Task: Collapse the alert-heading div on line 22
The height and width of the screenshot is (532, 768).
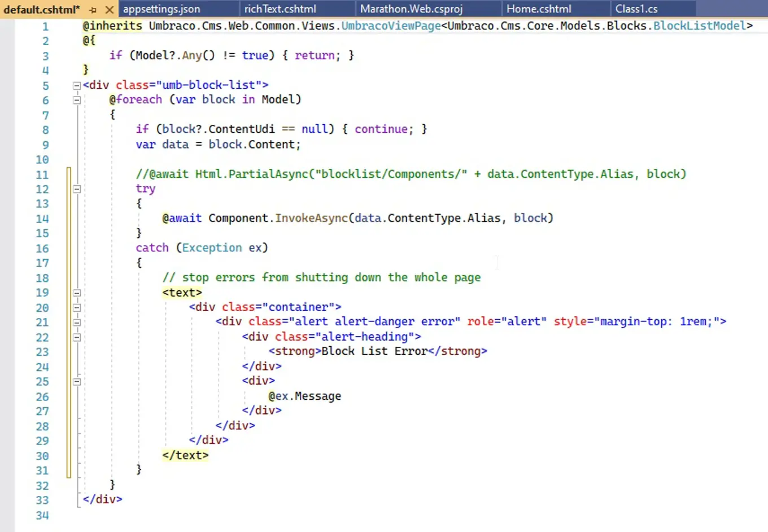Action: 77,337
